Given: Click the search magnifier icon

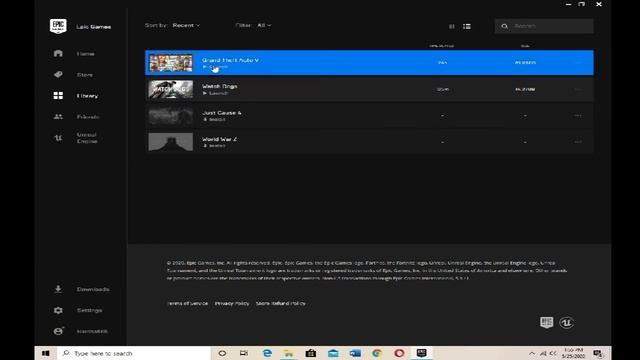Looking at the screenshot, I should pos(504,26).
